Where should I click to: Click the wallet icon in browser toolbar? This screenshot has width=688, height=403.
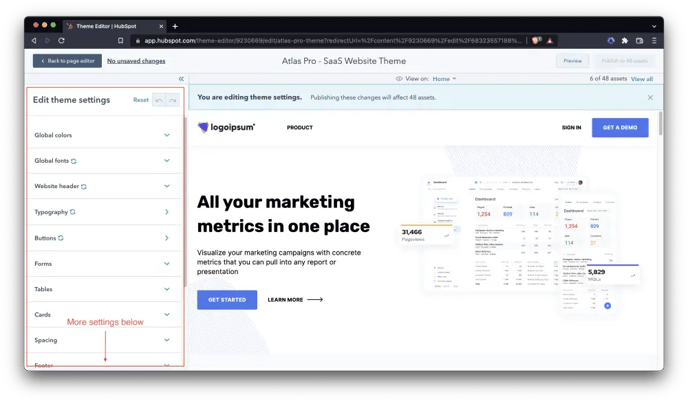(x=640, y=40)
